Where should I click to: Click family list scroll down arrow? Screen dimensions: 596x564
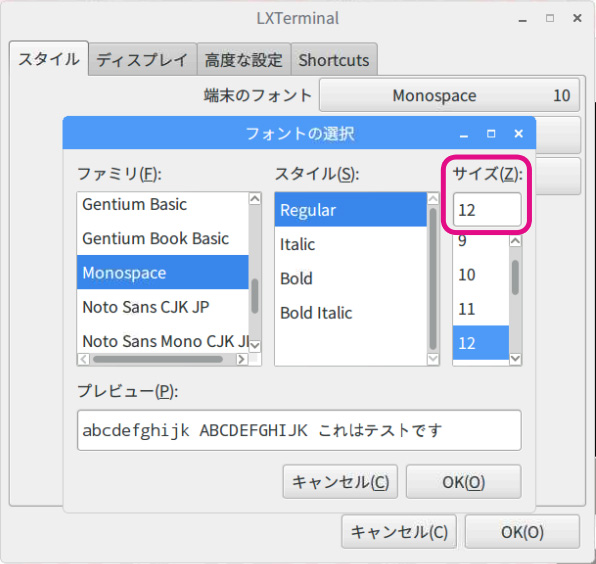[255, 345]
